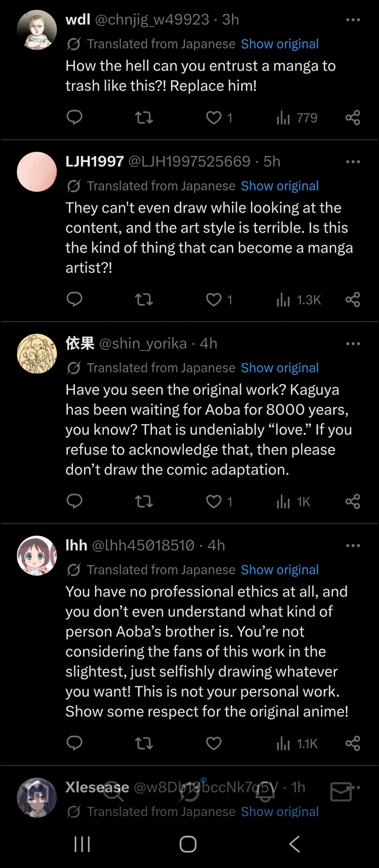
Task: Tap the Android home button
Action: coord(188,844)
